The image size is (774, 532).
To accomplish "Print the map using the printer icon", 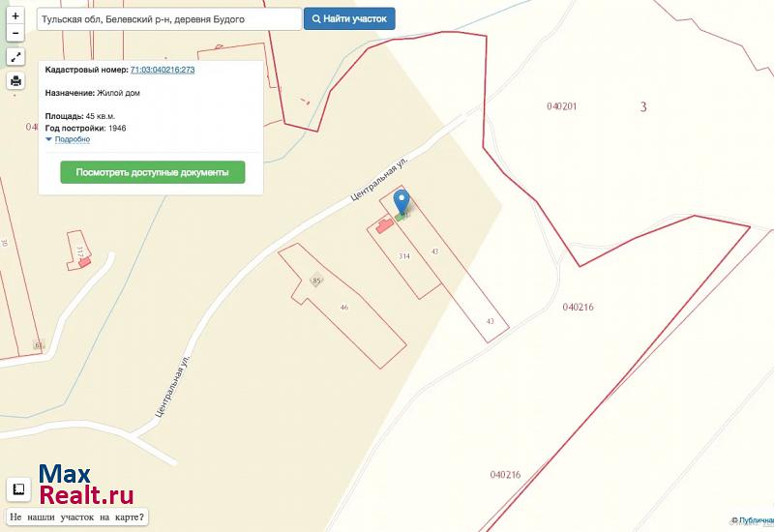I will (15, 80).
